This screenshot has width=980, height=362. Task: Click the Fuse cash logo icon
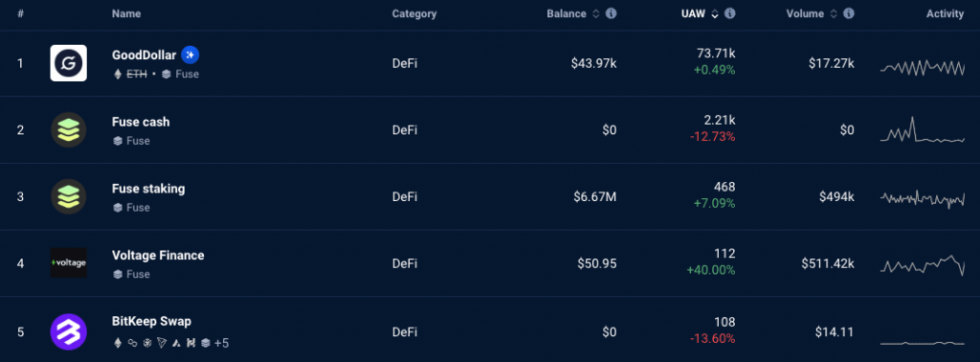(x=68, y=130)
